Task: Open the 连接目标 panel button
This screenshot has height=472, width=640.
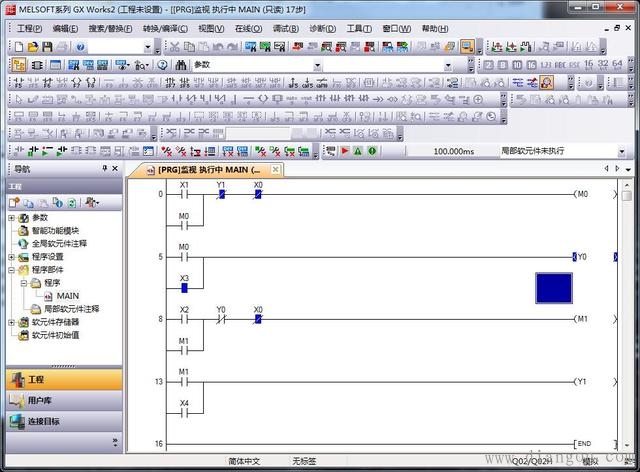Action: tap(63, 421)
